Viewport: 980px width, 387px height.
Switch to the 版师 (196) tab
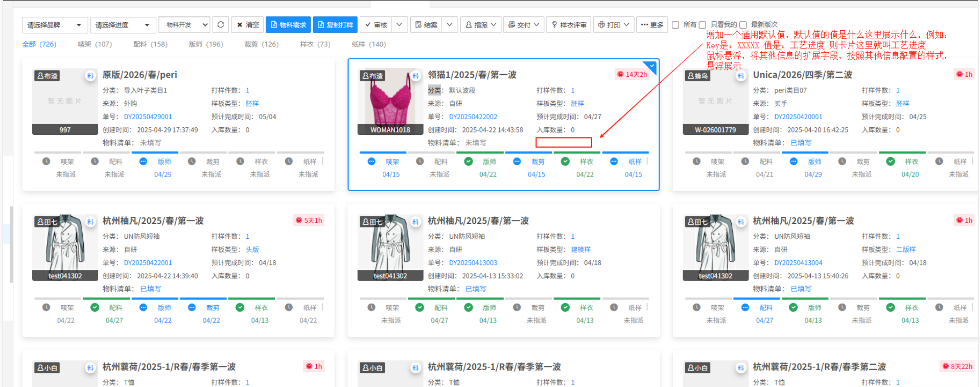(206, 44)
